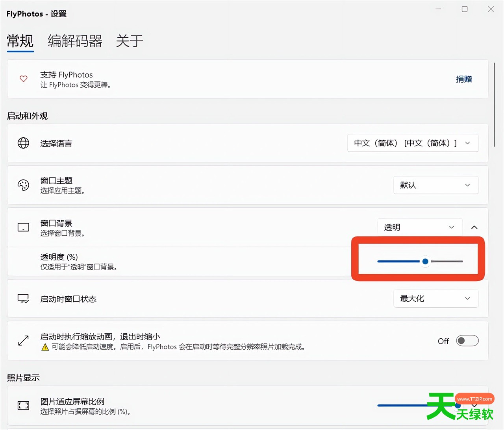
Task: Click the Off label beside the toggle
Action: click(443, 341)
